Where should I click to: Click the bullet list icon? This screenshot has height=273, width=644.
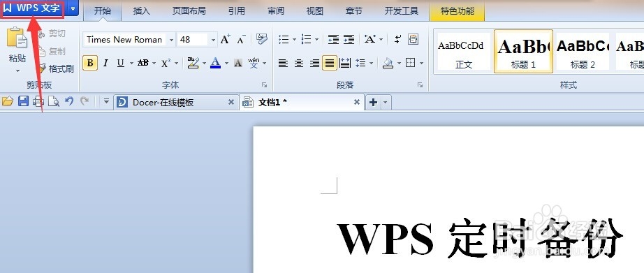point(284,39)
